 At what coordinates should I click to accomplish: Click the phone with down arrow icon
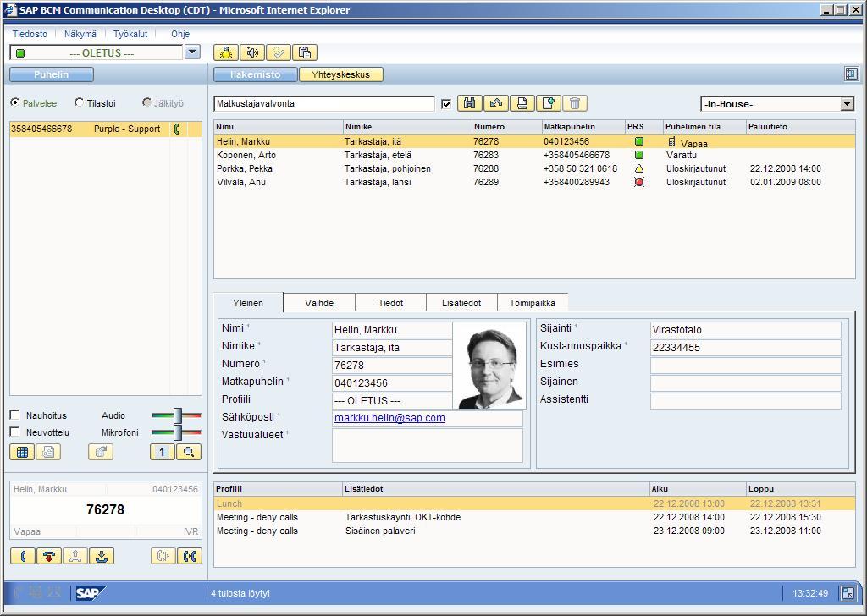click(x=102, y=556)
